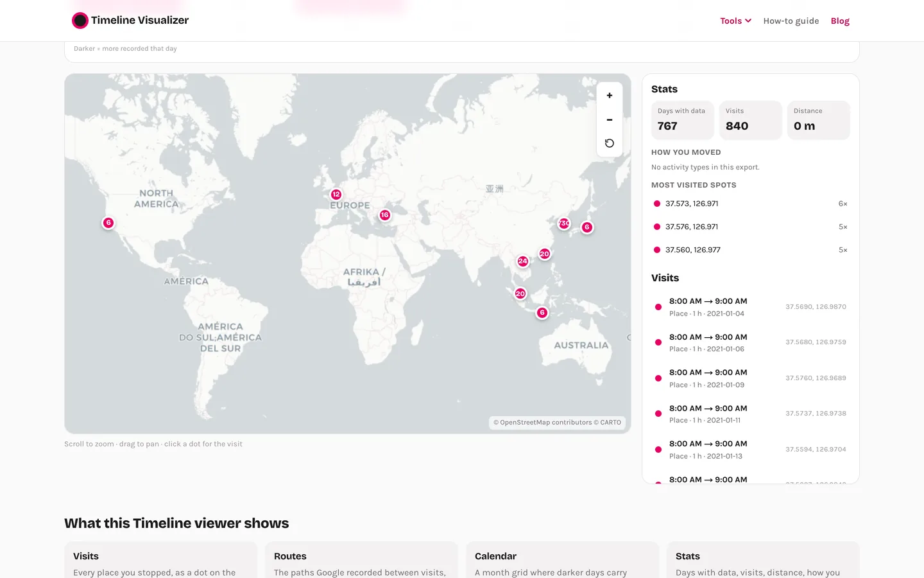Select the 16 cluster marker near Turkey
This screenshot has width=924, height=578.
385,215
